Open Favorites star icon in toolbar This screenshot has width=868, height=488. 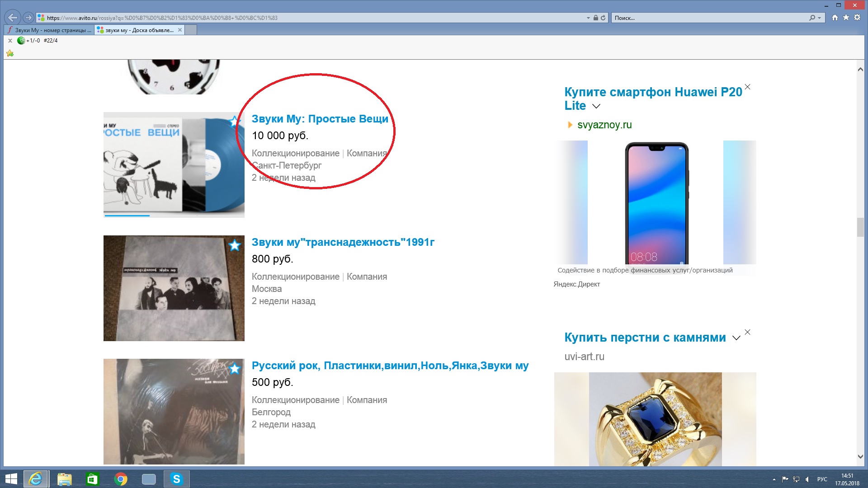coord(846,18)
